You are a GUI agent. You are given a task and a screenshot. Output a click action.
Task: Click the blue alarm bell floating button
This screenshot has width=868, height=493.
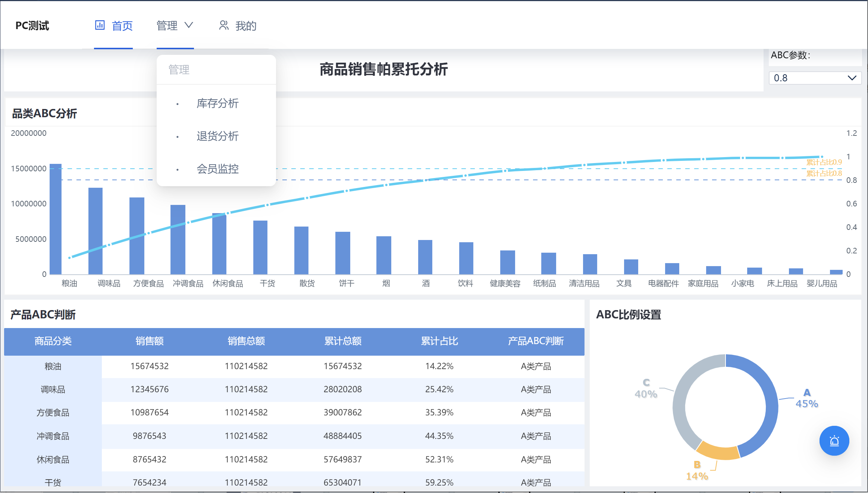coord(834,441)
